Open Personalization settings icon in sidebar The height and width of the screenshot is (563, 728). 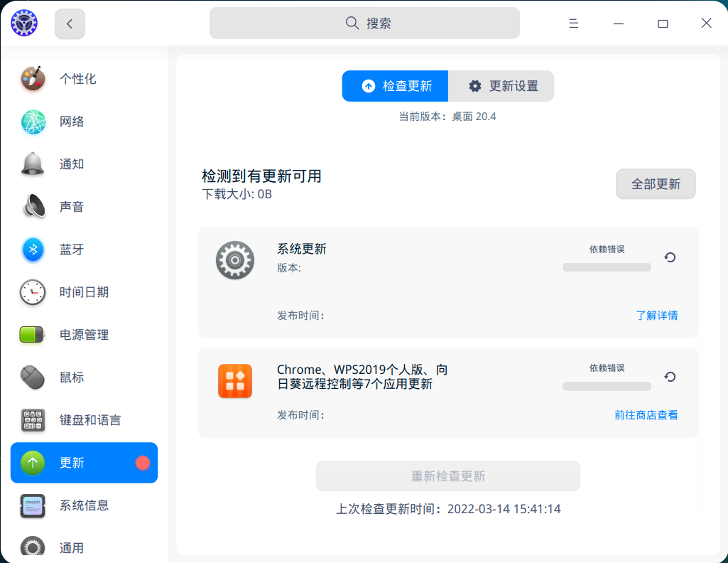pos(33,79)
